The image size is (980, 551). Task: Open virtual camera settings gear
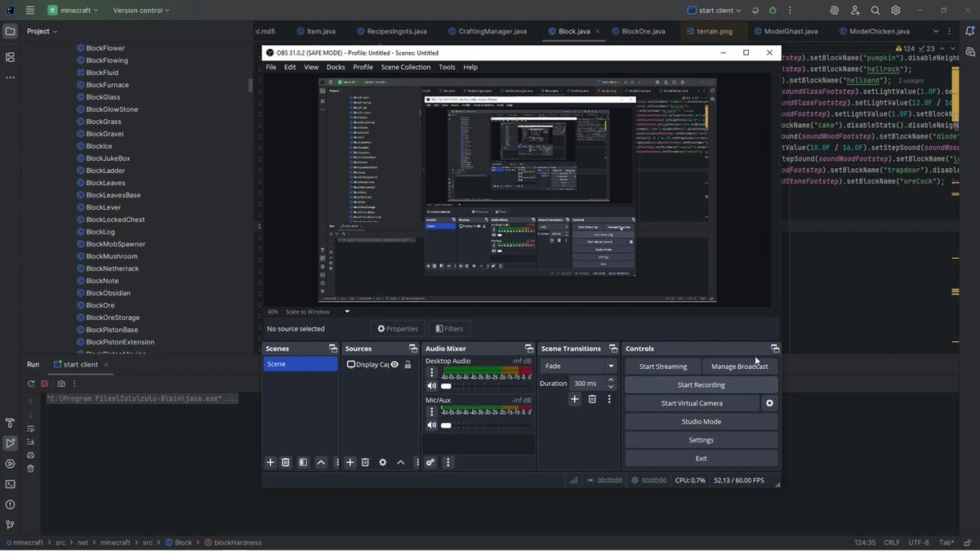coord(768,403)
